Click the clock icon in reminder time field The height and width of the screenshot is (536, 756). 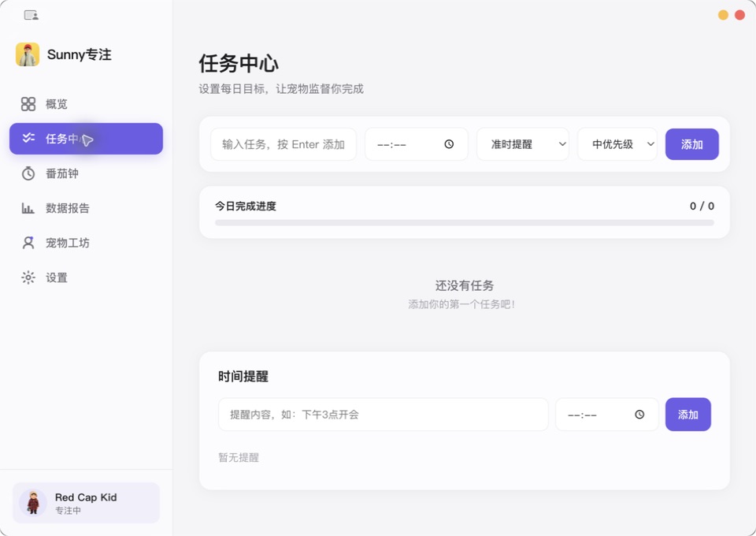[x=639, y=414]
